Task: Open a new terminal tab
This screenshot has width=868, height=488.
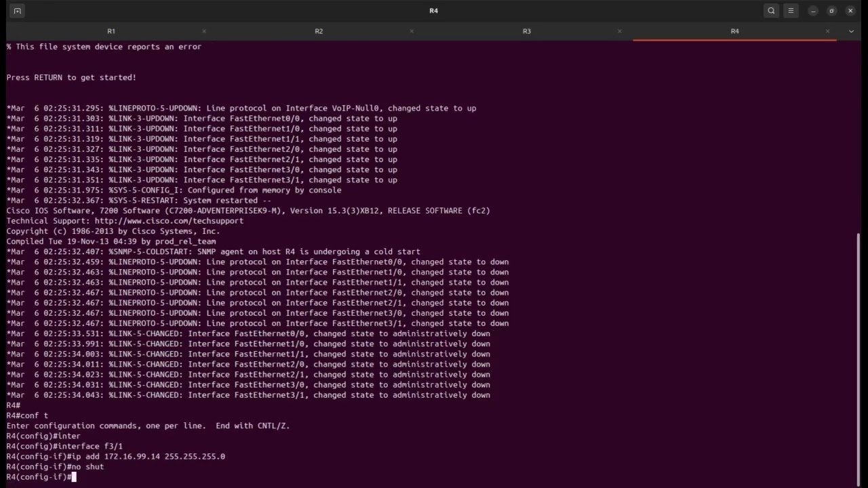Action: tap(17, 11)
